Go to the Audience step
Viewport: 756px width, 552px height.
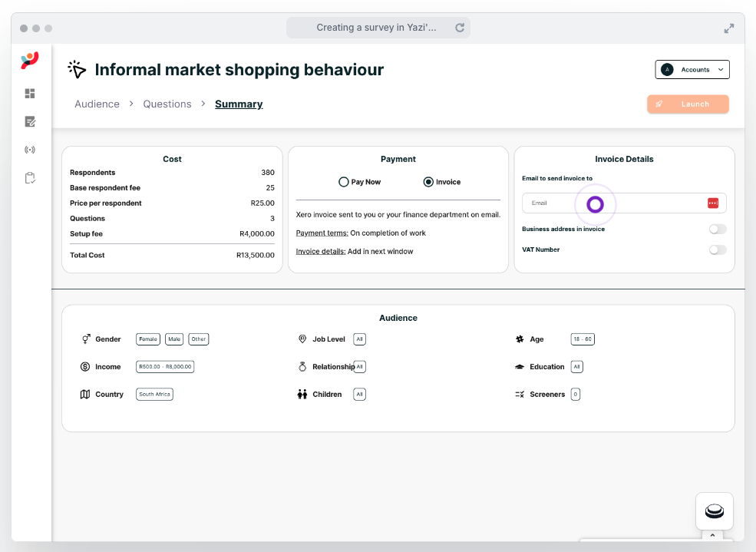click(97, 104)
